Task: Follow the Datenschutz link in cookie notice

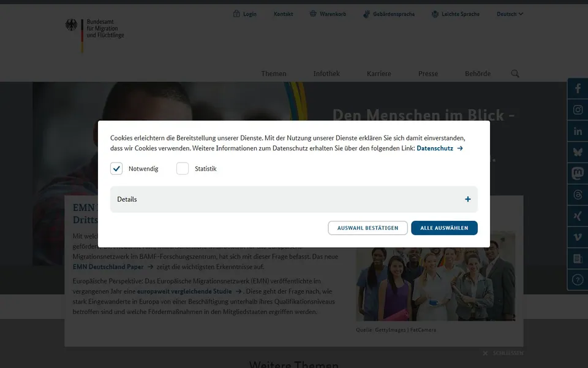Action: tap(440, 148)
